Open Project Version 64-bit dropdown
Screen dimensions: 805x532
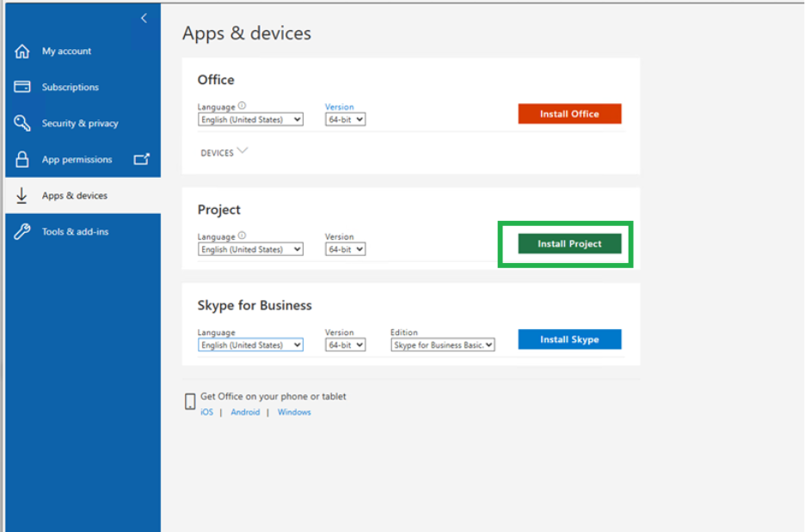tap(345, 249)
